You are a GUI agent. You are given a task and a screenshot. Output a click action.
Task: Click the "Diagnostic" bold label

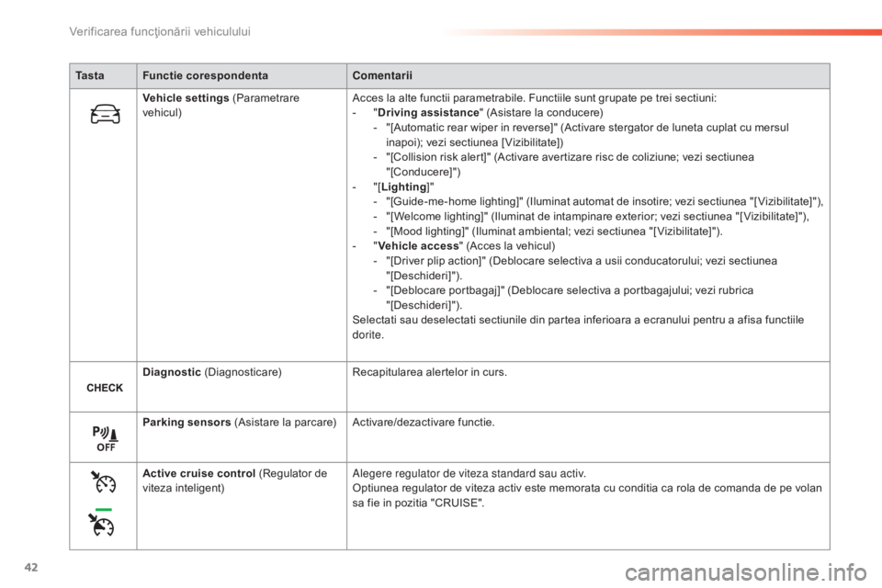(x=172, y=372)
